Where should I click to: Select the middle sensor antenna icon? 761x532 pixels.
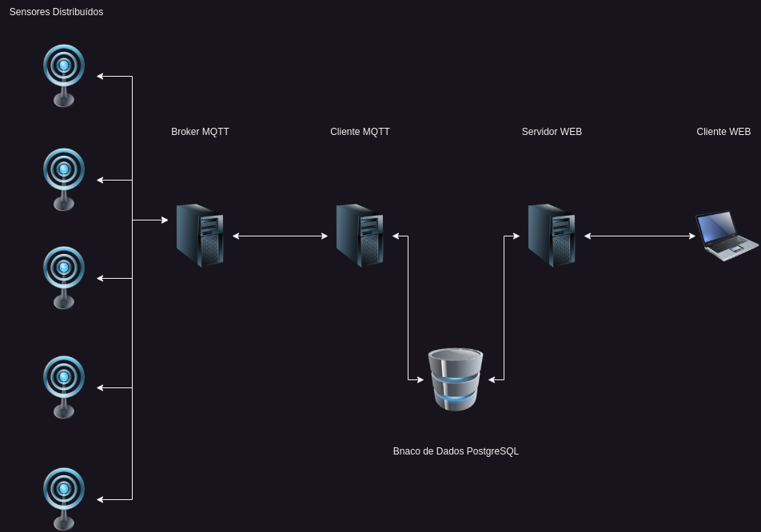64,277
